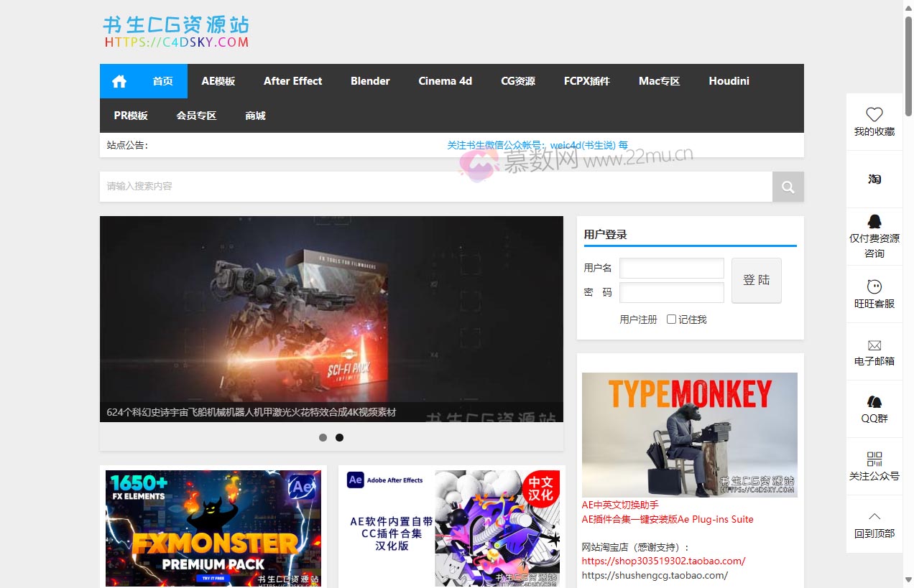This screenshot has height=588, width=914.
Task: Open the 淘 Taobao icon on the right sidebar
Action: click(874, 179)
